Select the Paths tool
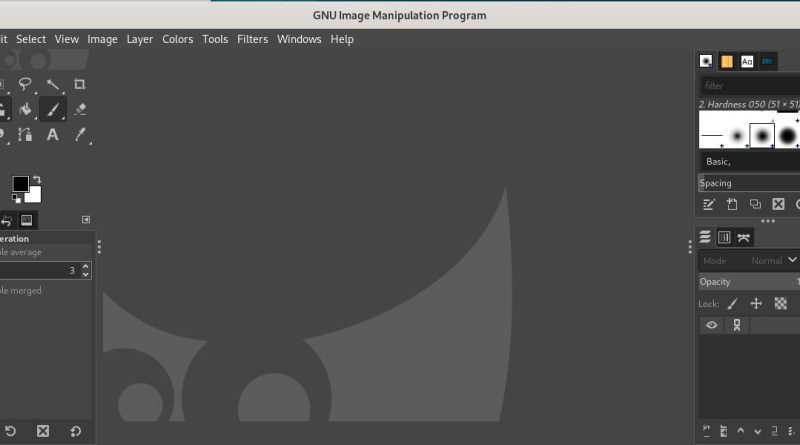800x445 pixels. 24,134
